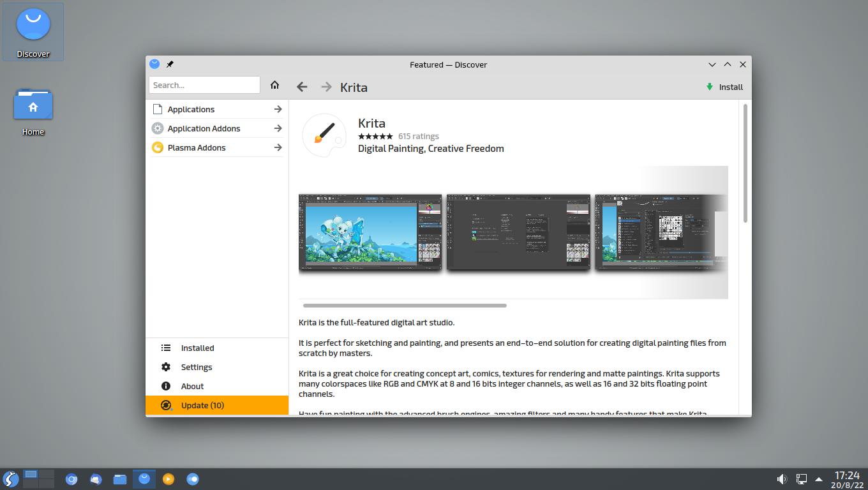Switch desktops with the pager widget

[38, 479]
